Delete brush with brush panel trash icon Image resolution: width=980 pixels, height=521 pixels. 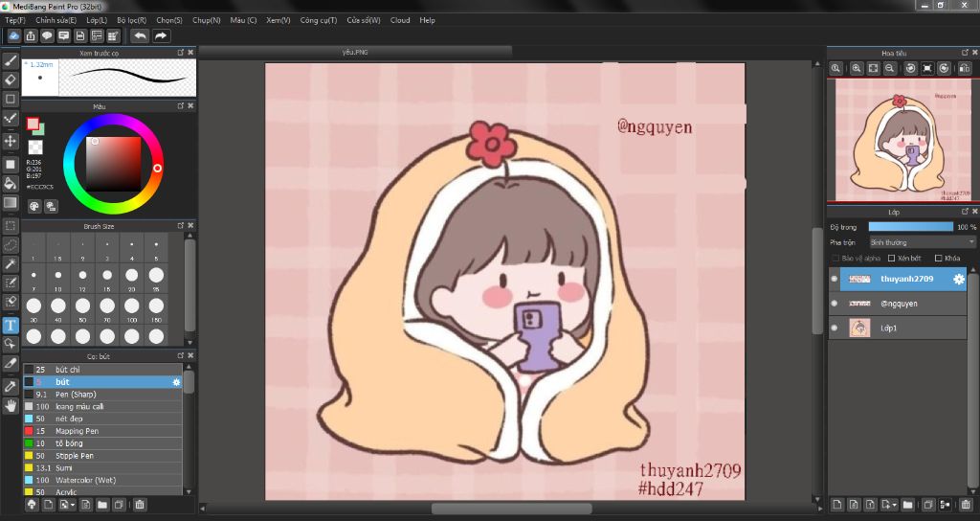coord(140,504)
